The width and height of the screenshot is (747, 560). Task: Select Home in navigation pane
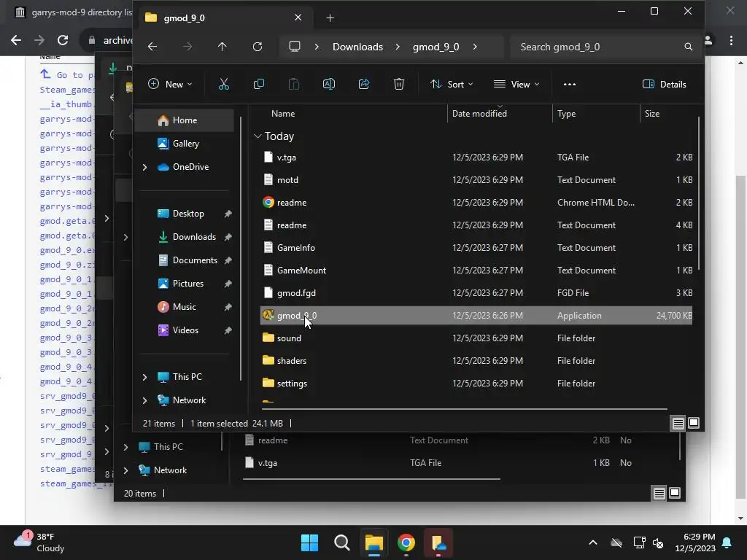pyautogui.click(x=185, y=120)
